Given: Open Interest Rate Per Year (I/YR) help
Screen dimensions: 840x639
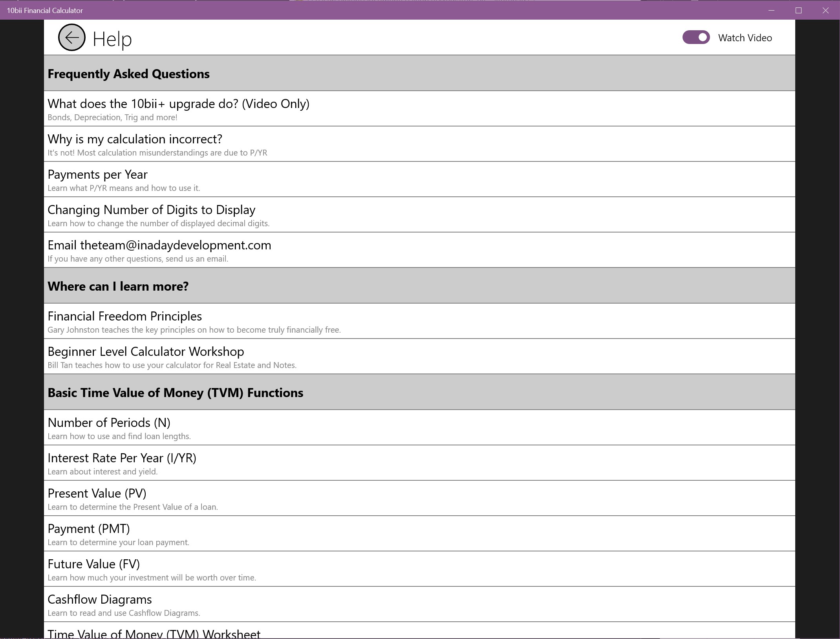Looking at the screenshot, I should pos(122,463).
